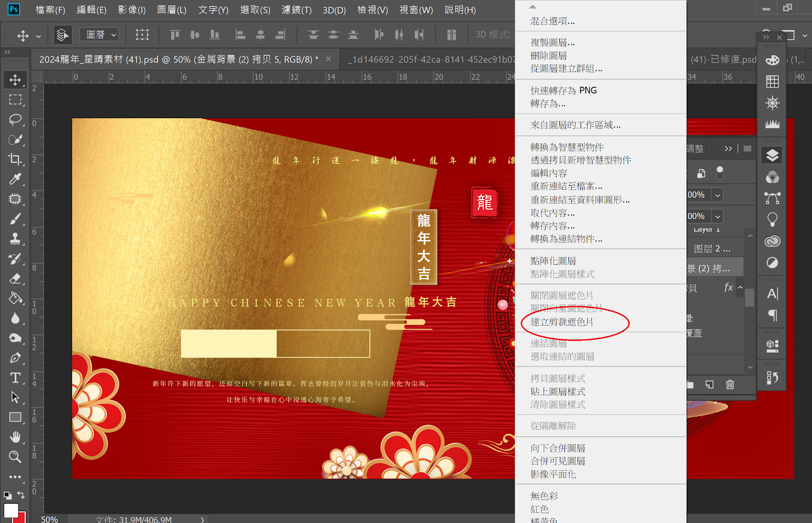
Task: Close the 2024龍年_星晴素材 (41).psd tab
Action: pyautogui.click(x=328, y=59)
